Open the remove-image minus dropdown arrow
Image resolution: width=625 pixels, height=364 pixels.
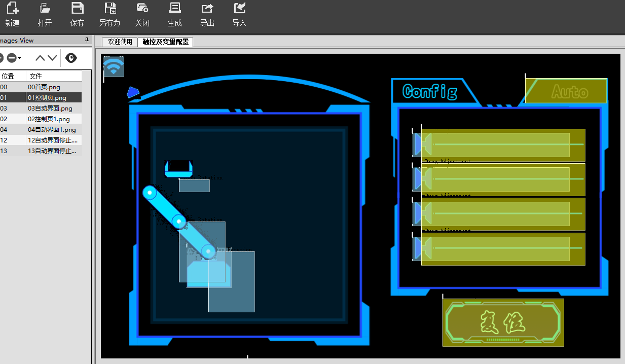pyautogui.click(x=19, y=58)
